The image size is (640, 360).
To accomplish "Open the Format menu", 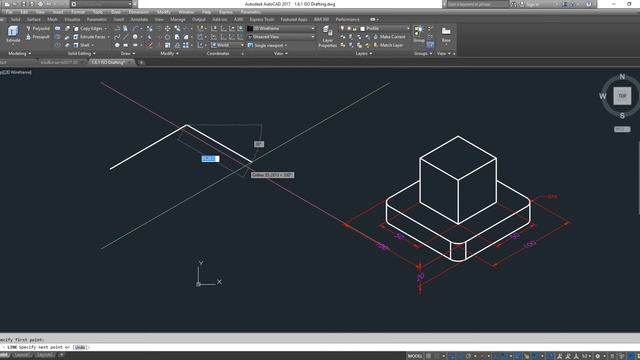I will (x=78, y=12).
